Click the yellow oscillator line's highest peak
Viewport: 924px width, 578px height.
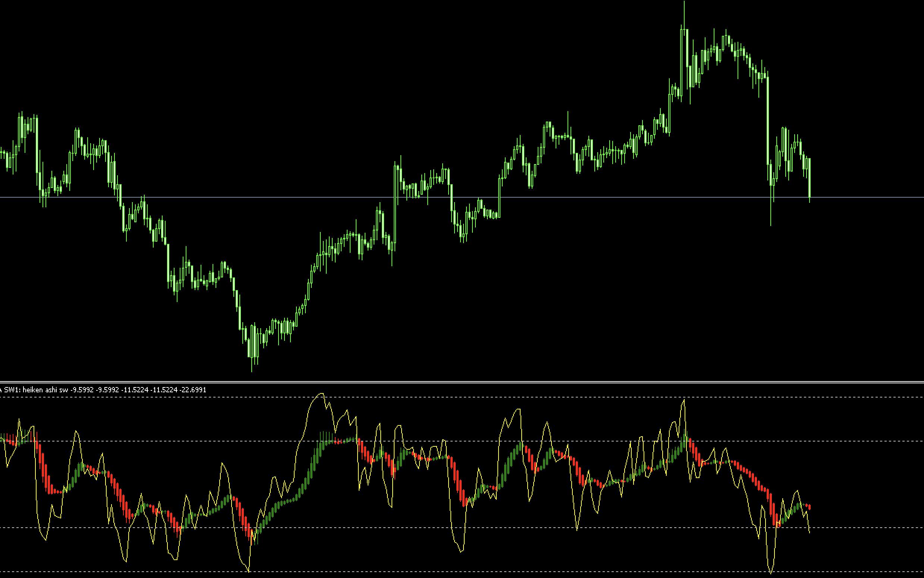point(322,394)
